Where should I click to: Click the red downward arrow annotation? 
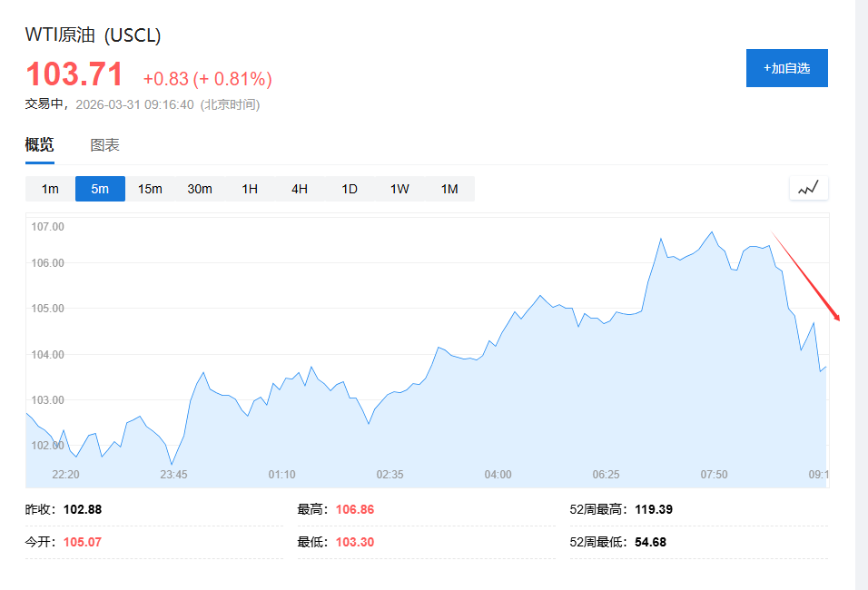click(x=804, y=277)
